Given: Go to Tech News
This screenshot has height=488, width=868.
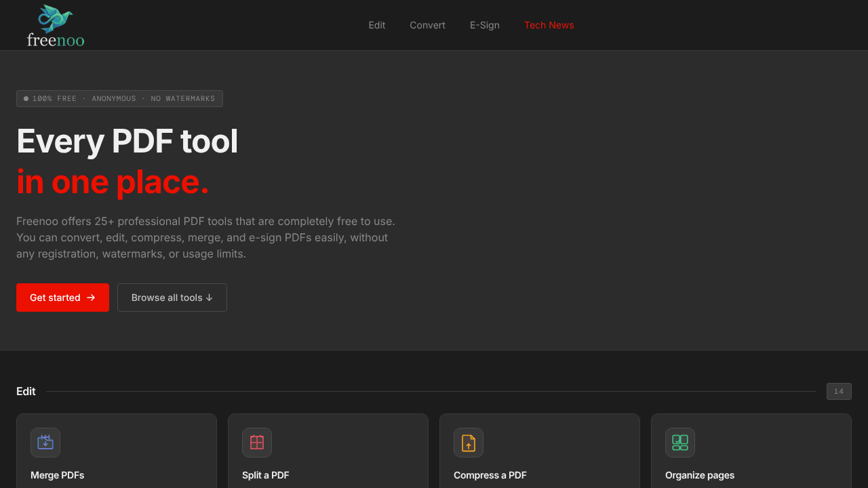Looking at the screenshot, I should pyautogui.click(x=549, y=25).
